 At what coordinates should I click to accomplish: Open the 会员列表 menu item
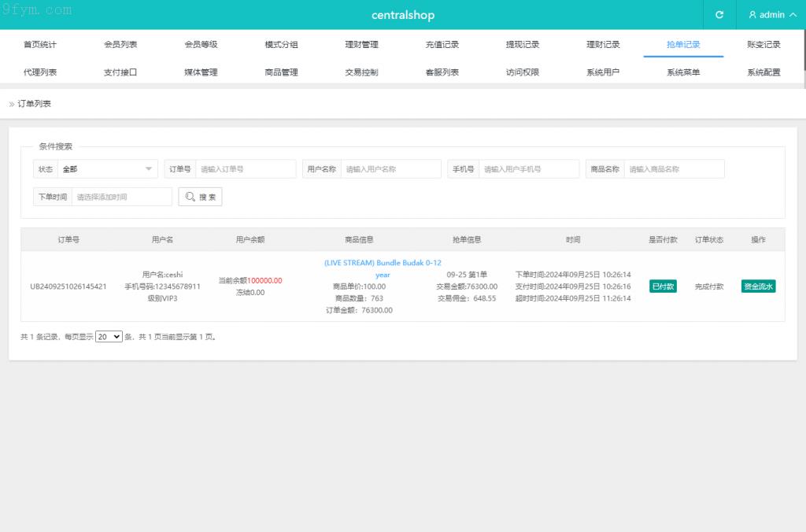tap(120, 45)
